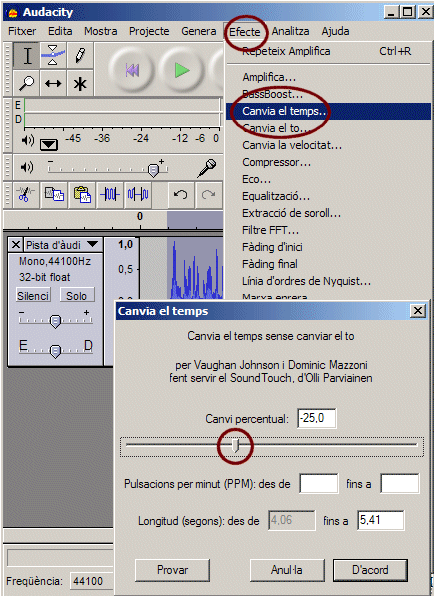Select the Zoom magnifier tool
434x596 pixels.
27,82
